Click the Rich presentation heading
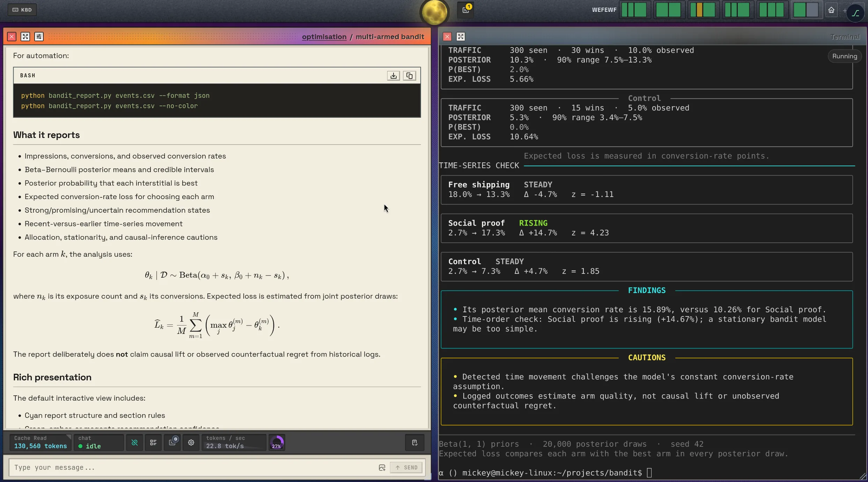The image size is (868, 482). (52, 377)
